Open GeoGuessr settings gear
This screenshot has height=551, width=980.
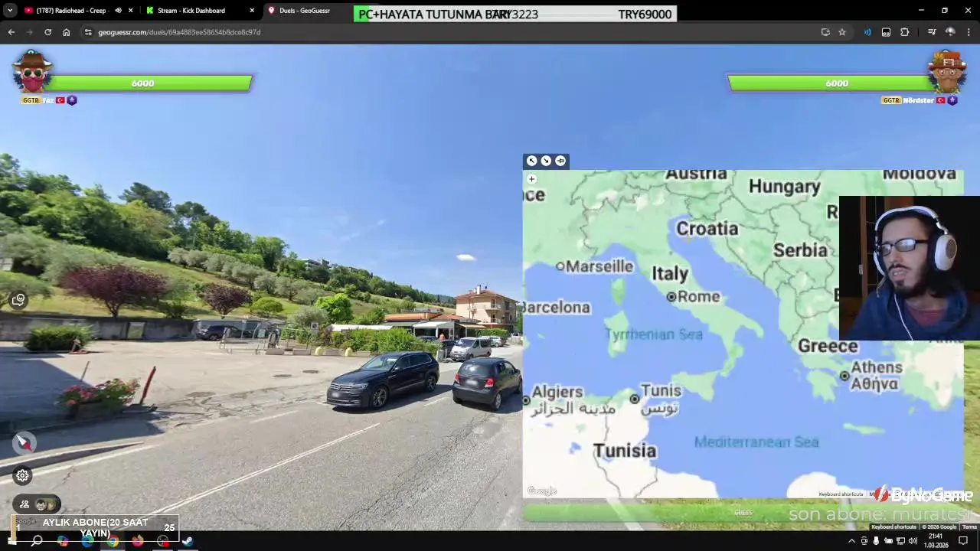pos(23,475)
